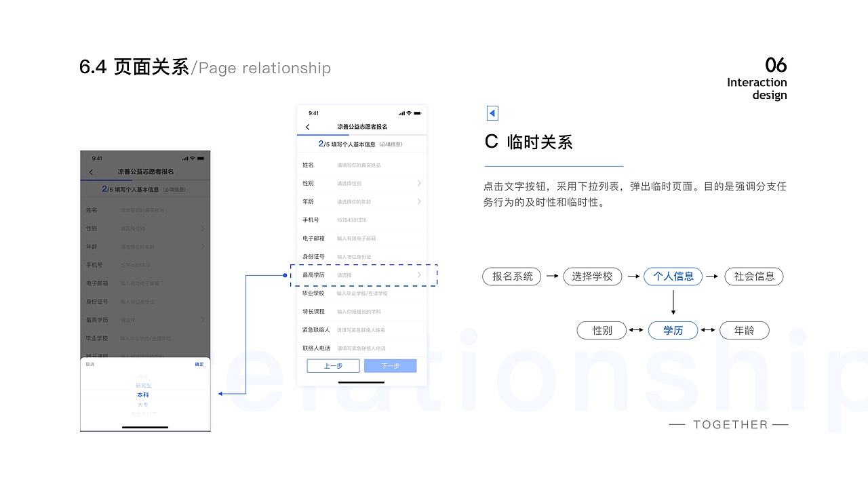This screenshot has width=868, height=488.
Task: Tap the back arrow in the dimmed phone header
Action: click(92, 173)
